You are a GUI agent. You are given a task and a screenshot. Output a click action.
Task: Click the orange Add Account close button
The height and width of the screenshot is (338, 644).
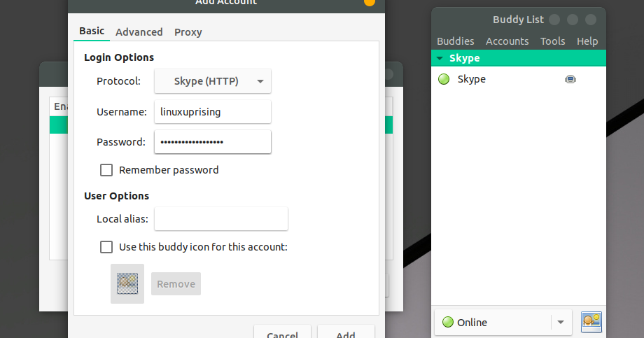click(370, 1)
